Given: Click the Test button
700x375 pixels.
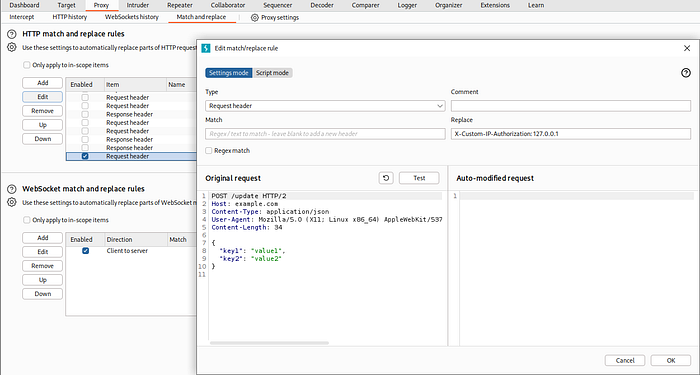Looking at the screenshot, I should tap(419, 178).
